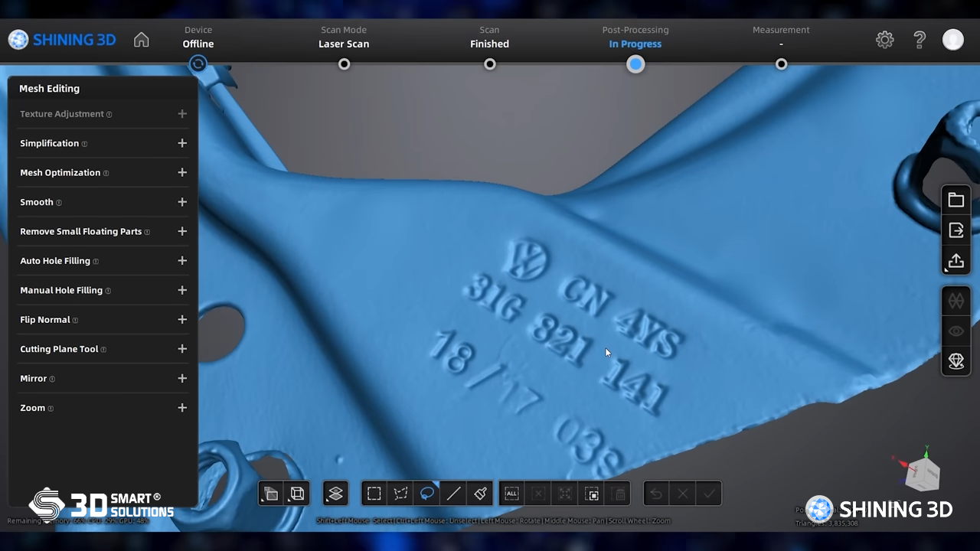The width and height of the screenshot is (980, 551).
Task: Toggle the wireframe cube view
Action: [297, 494]
